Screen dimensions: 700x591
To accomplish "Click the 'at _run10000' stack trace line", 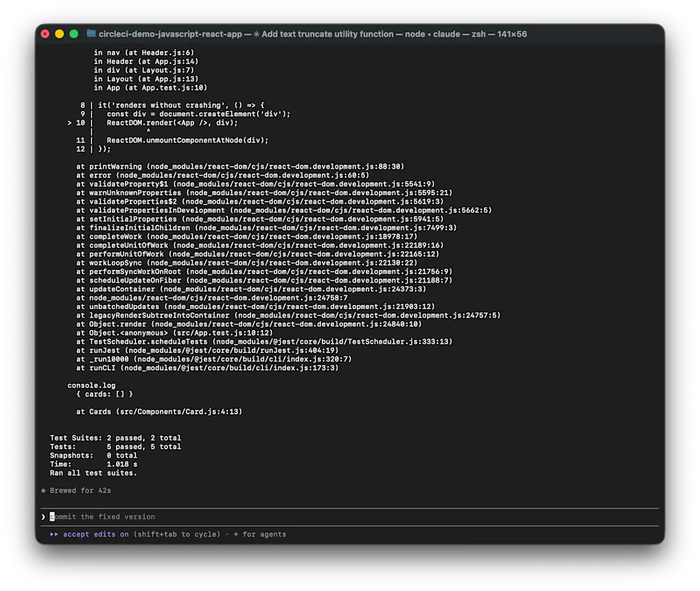I will pos(214,359).
